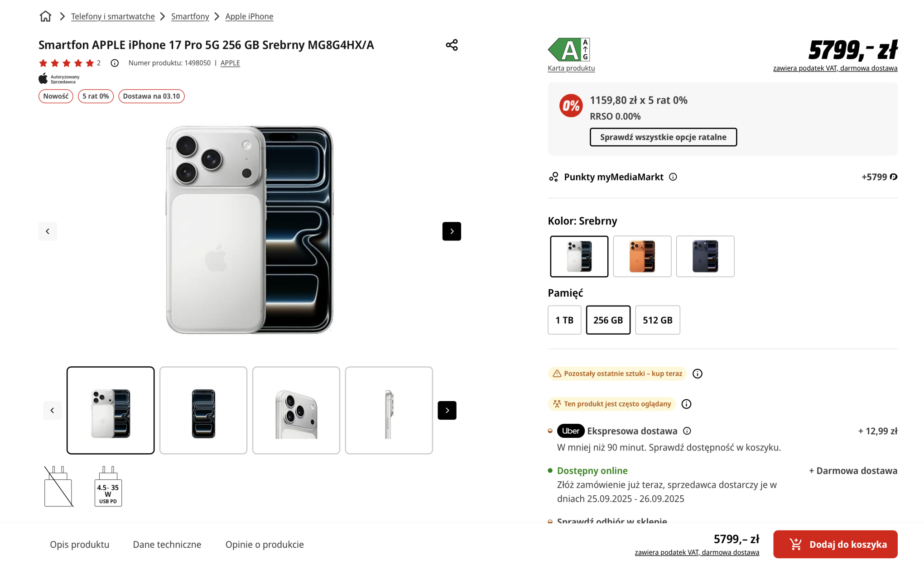Advance the thumbnail strip with its arrow

[x=447, y=410]
